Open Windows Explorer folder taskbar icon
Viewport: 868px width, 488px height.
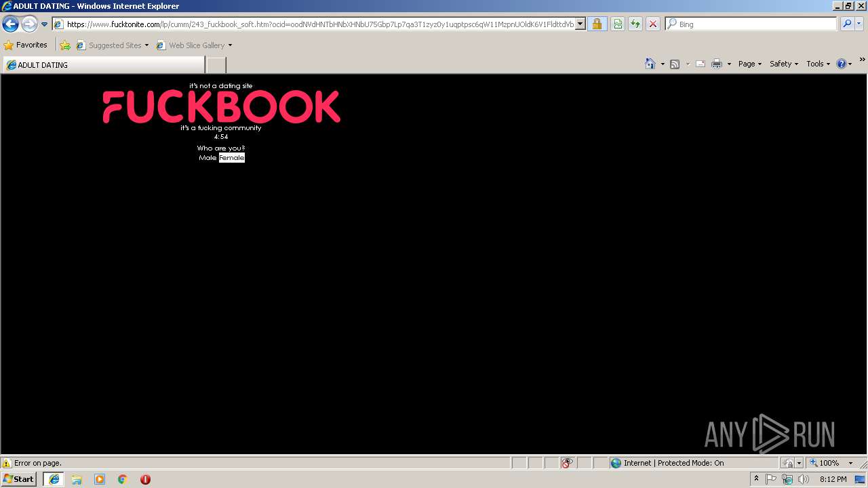77,479
